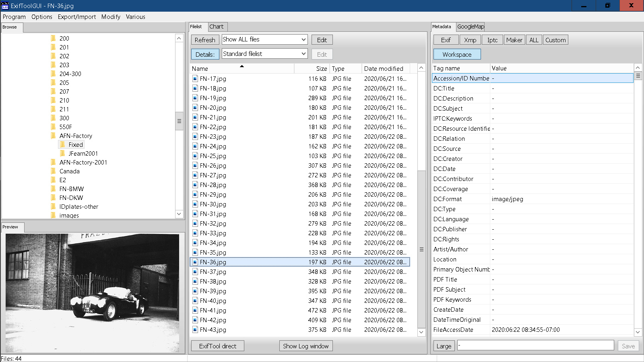The image size is (644, 362).
Task: Click the Canada folder icon in the tree
Action: 53,171
